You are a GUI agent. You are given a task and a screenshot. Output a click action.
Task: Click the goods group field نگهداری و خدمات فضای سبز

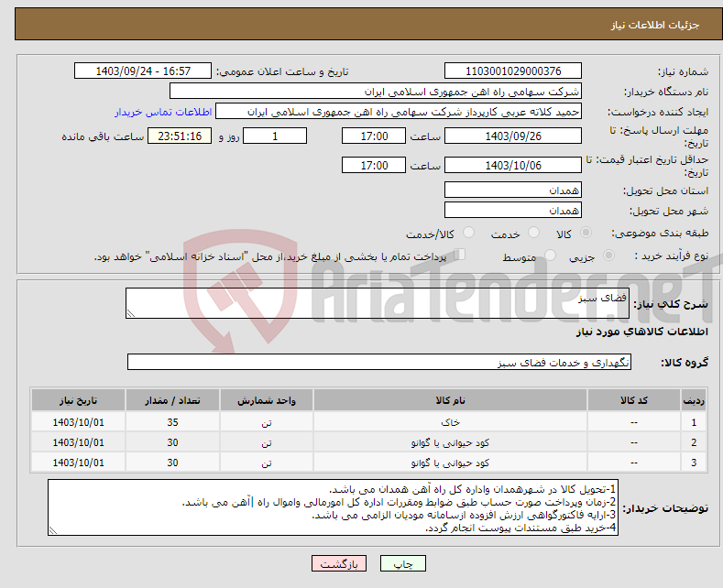(x=379, y=362)
